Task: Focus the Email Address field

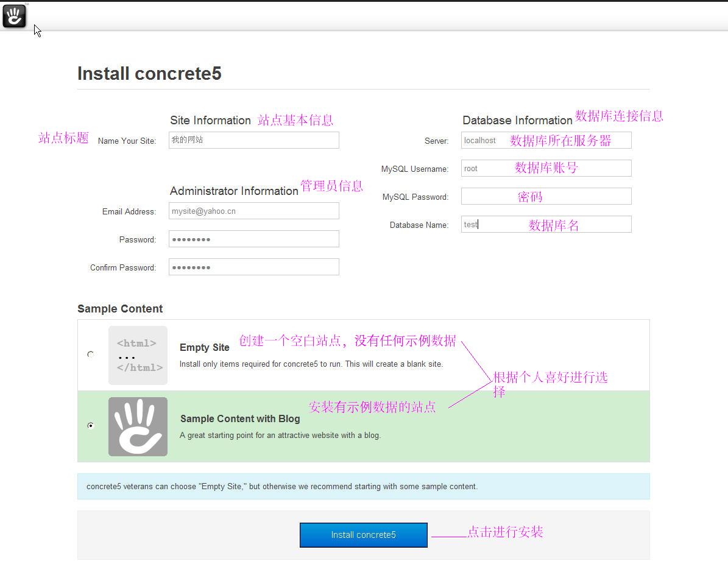Action: [254, 211]
